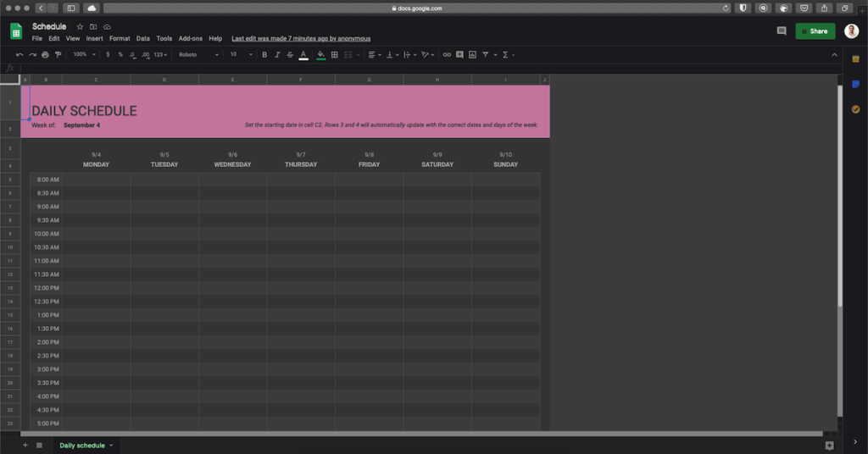Toggle italic formatting
The height and width of the screenshot is (454, 868).
[x=277, y=55]
